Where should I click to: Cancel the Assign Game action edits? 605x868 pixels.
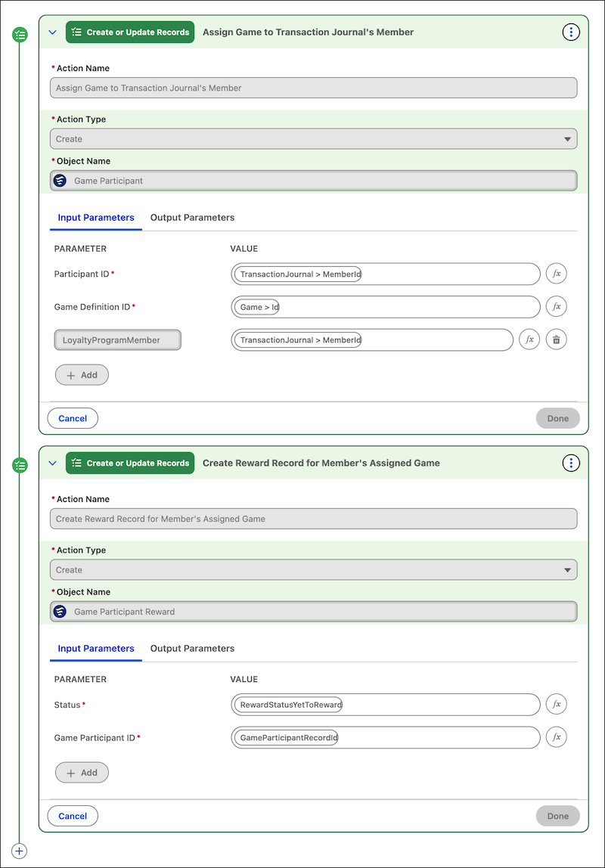pos(73,419)
